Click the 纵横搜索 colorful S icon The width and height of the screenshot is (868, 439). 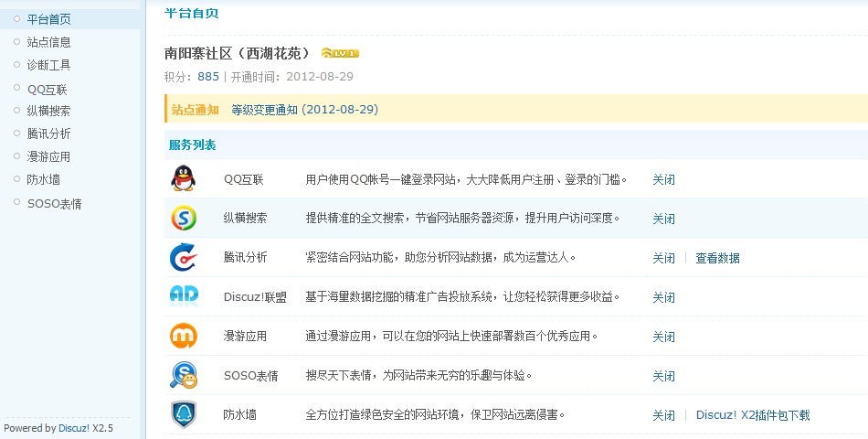[184, 218]
